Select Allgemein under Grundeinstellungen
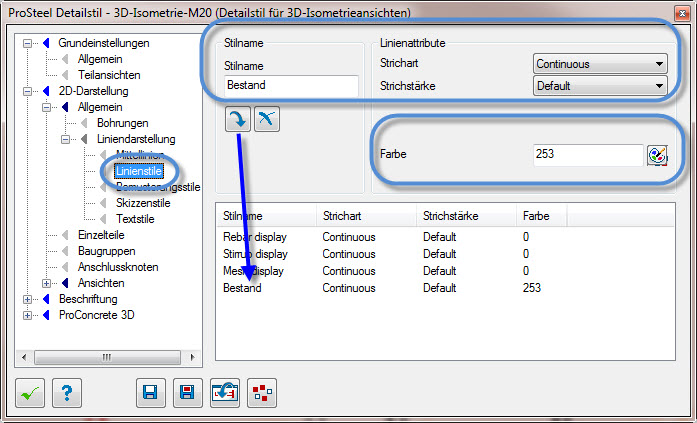The image size is (697, 423). (100, 59)
